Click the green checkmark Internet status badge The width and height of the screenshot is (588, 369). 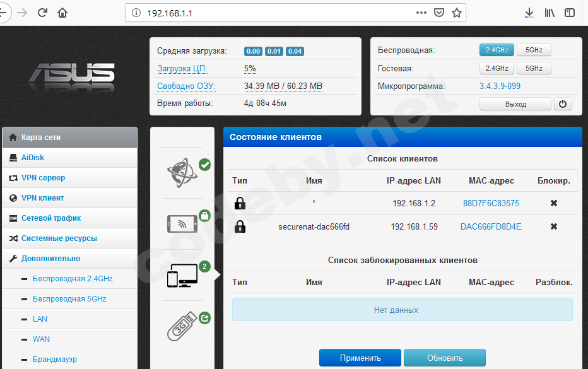point(204,164)
